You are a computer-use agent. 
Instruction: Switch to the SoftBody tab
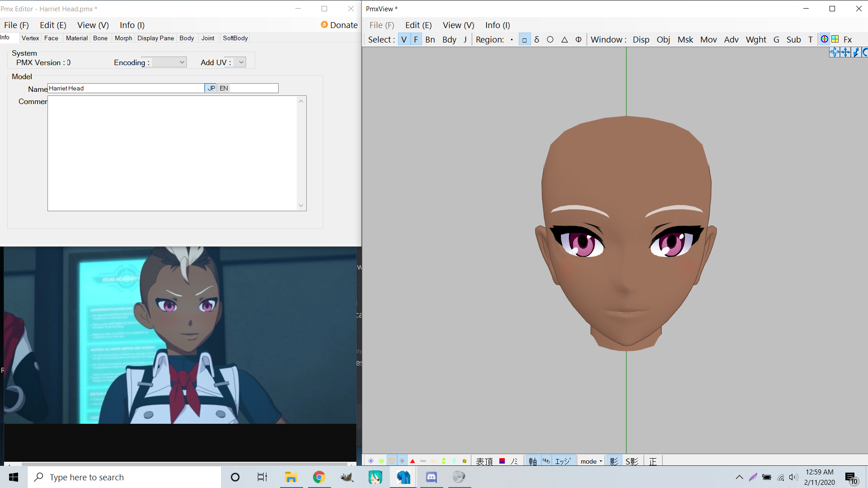(x=235, y=38)
